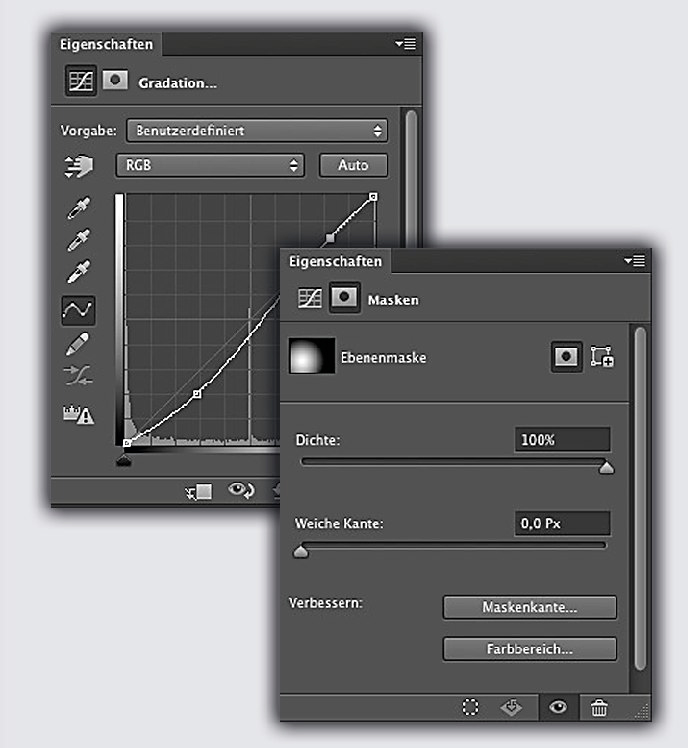
Task: Open the Vorgabe preset dropdown
Action: (x=257, y=131)
